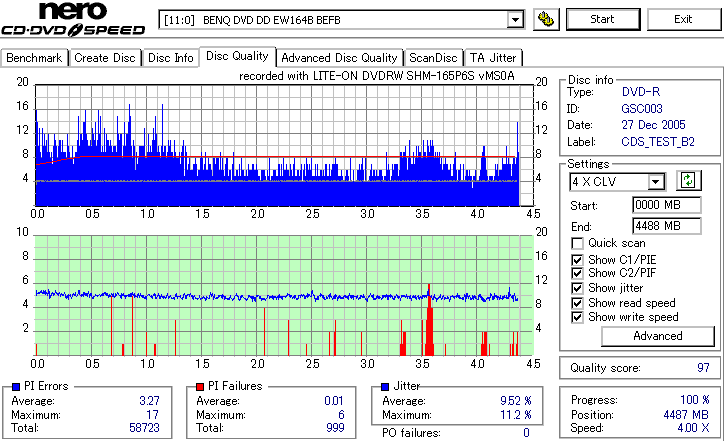
Task: Click the PO failures value 0
Action: pos(526,433)
